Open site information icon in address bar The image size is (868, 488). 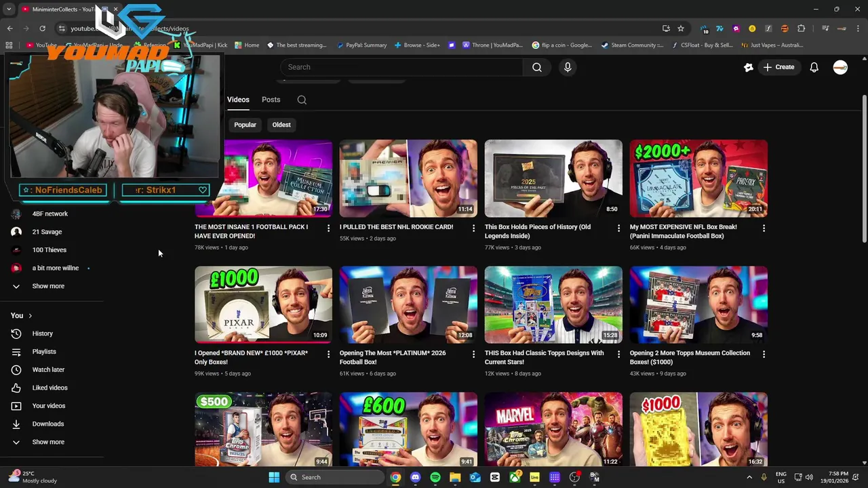point(62,28)
